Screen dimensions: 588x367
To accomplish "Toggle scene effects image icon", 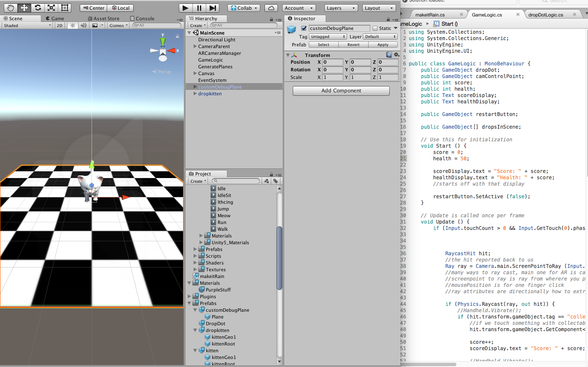I will pyautogui.click(x=95, y=25).
